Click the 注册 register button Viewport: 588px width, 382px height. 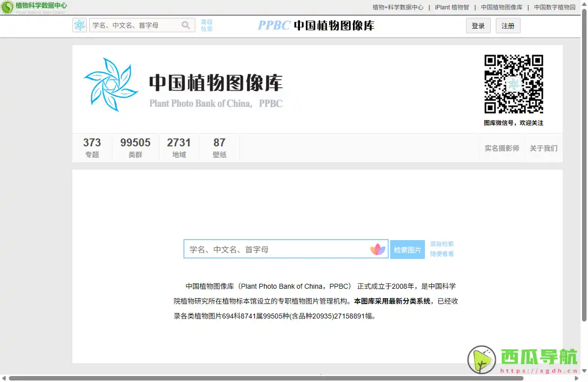(508, 26)
